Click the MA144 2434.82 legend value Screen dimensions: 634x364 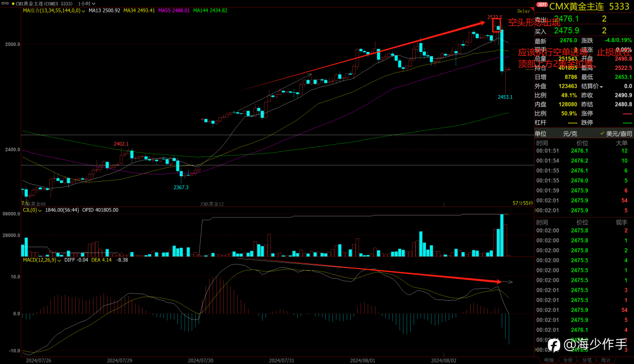210,10
